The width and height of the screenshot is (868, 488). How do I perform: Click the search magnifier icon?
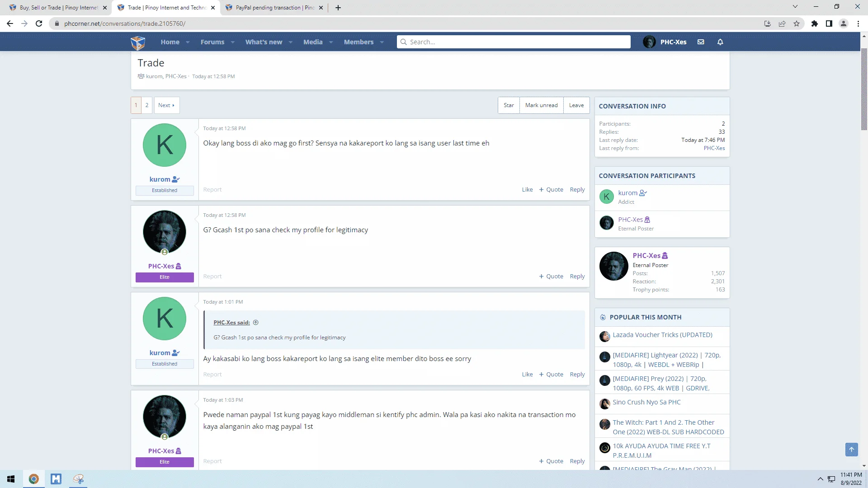click(403, 42)
